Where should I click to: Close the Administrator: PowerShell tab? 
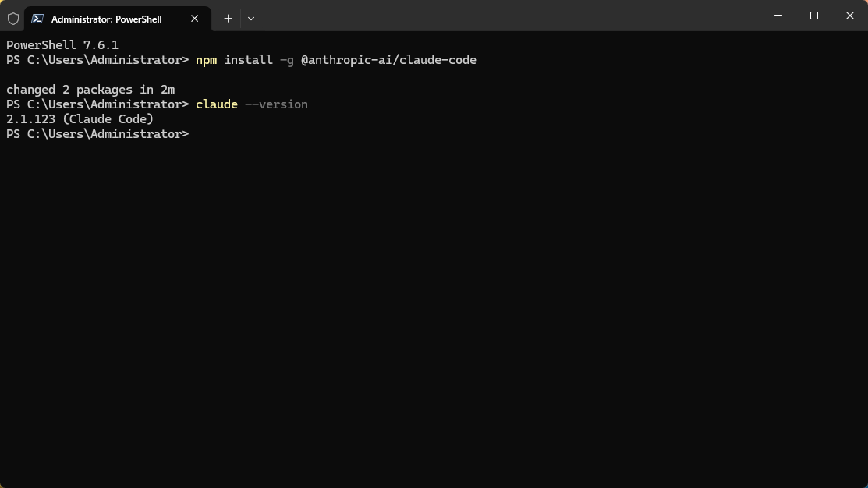[194, 18]
